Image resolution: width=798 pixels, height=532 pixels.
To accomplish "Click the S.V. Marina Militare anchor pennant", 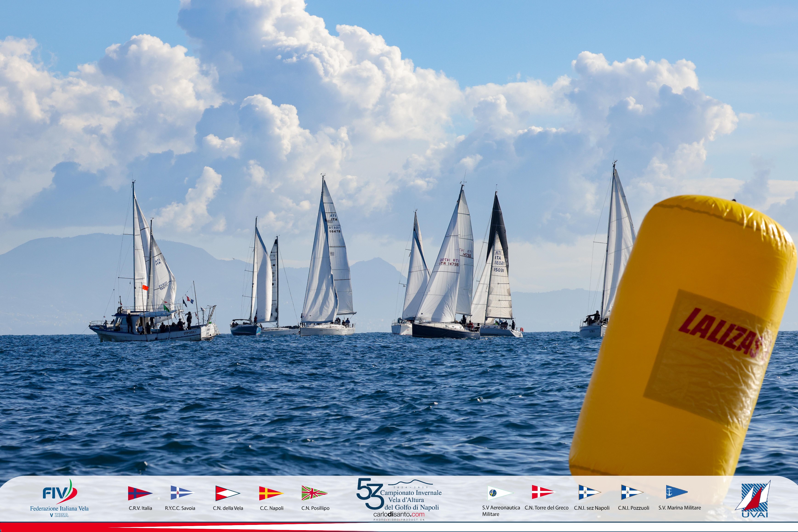I will click(x=677, y=492).
